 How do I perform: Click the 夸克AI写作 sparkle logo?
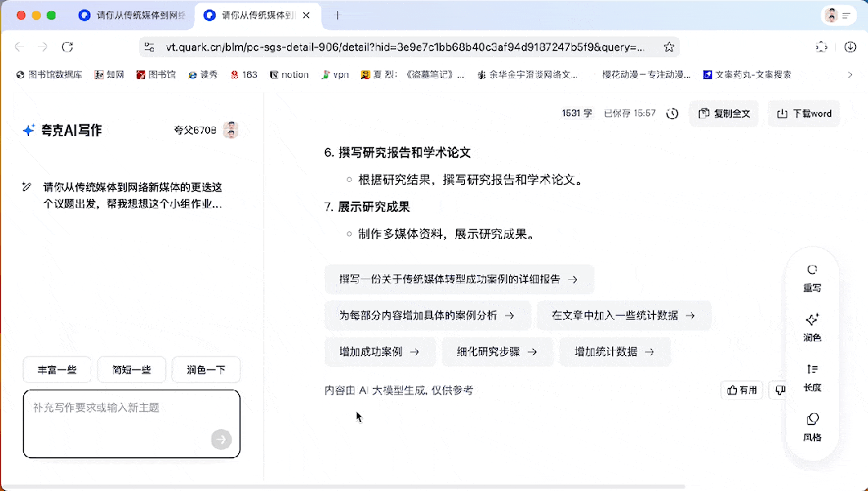[30, 130]
